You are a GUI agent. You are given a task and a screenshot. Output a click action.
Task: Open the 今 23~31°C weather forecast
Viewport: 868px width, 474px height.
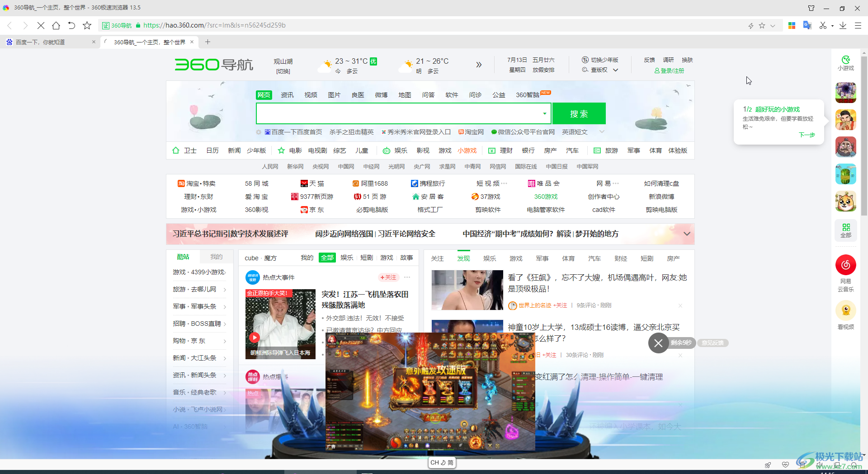(x=347, y=66)
